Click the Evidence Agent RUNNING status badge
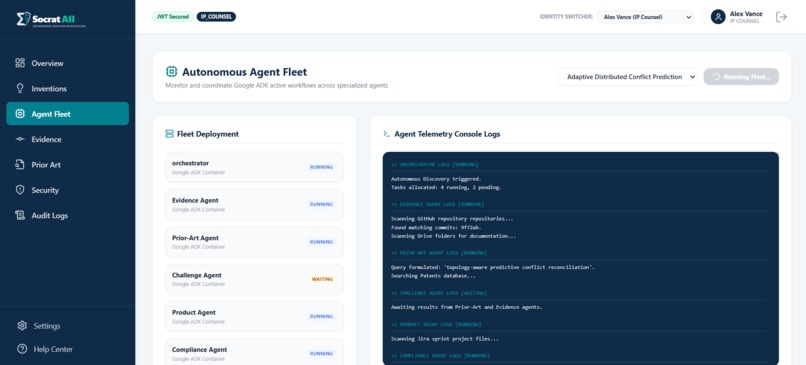This screenshot has height=365, width=806. (321, 204)
